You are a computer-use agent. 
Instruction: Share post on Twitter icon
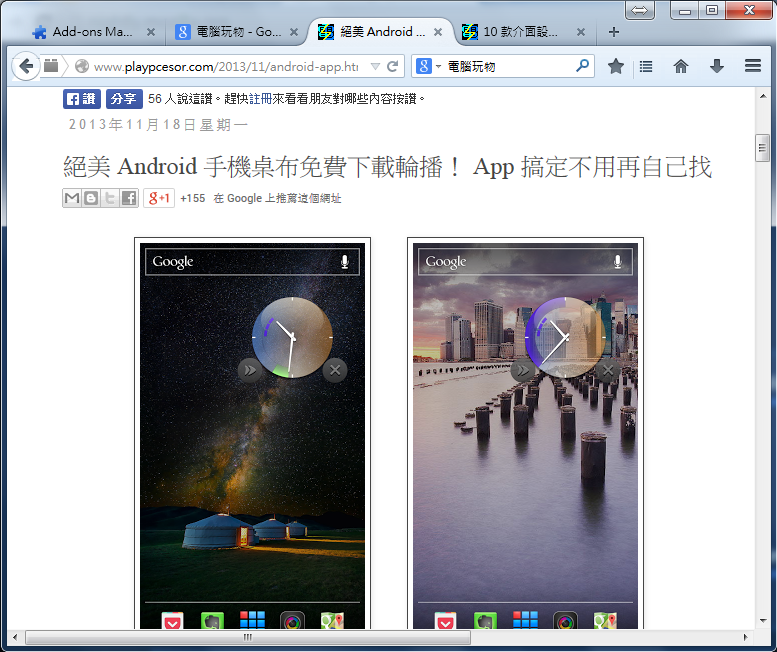pyautogui.click(x=110, y=198)
